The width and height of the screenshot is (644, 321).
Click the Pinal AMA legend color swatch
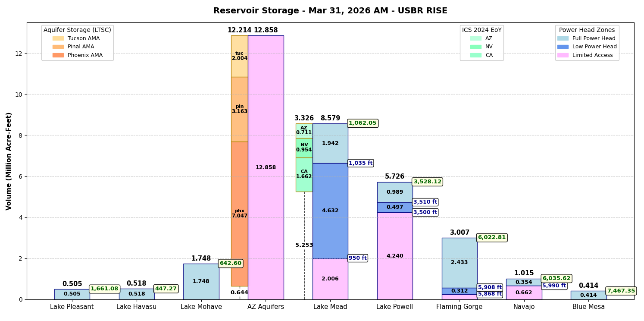click(x=58, y=47)
